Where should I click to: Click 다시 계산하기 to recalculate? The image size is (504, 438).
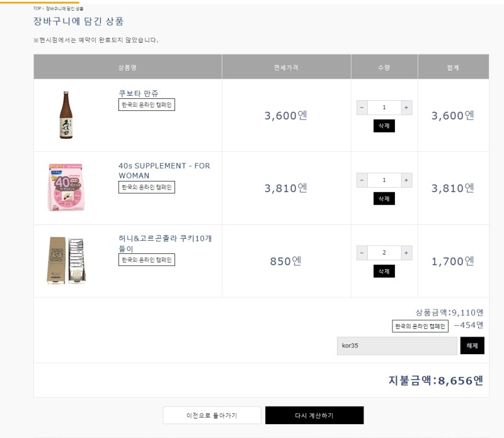click(314, 415)
